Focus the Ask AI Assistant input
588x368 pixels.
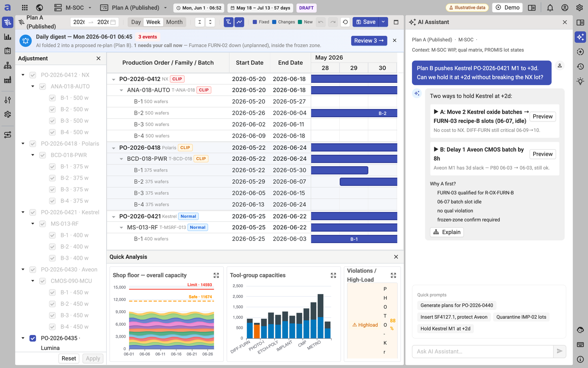[x=483, y=351]
